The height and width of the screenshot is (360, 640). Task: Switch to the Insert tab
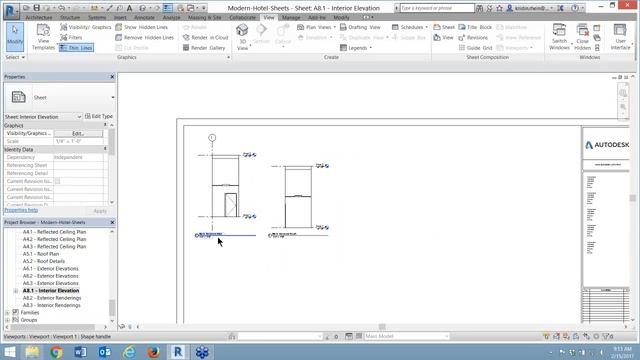(120, 18)
